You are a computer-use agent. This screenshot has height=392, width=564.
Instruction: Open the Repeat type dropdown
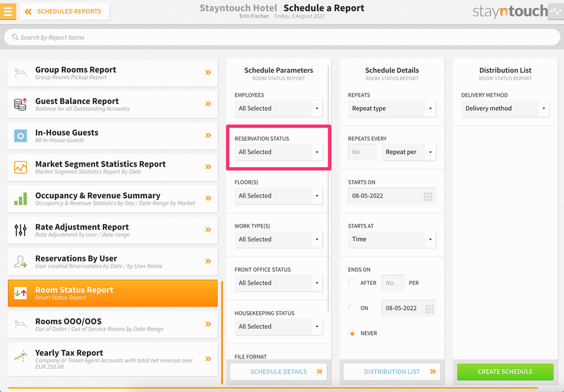(x=392, y=108)
